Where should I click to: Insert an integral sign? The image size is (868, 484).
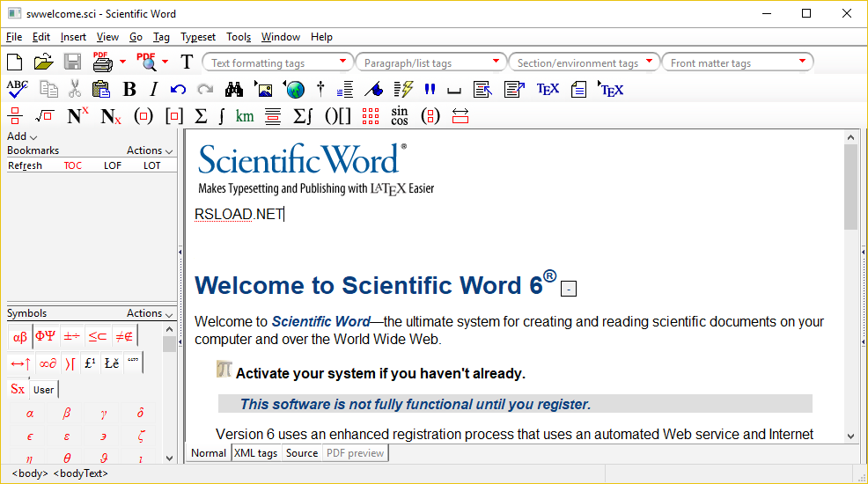(x=222, y=116)
